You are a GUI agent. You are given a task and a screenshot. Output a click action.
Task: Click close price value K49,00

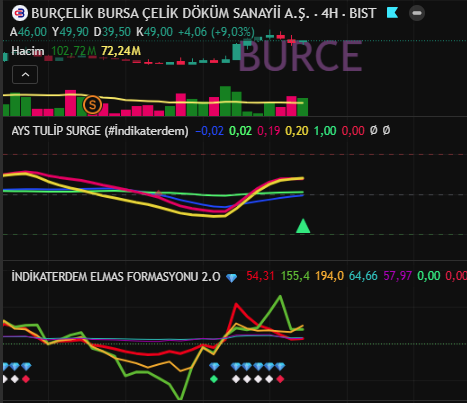tap(154, 32)
